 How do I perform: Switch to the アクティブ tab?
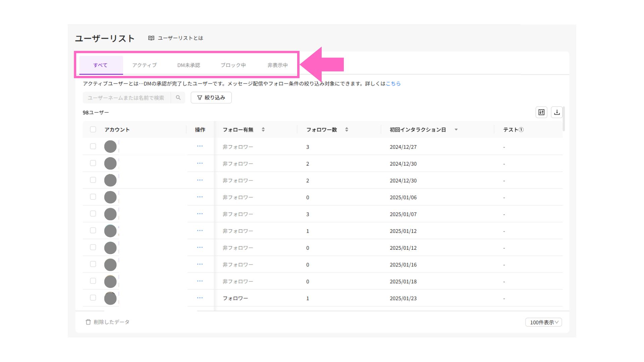point(144,65)
